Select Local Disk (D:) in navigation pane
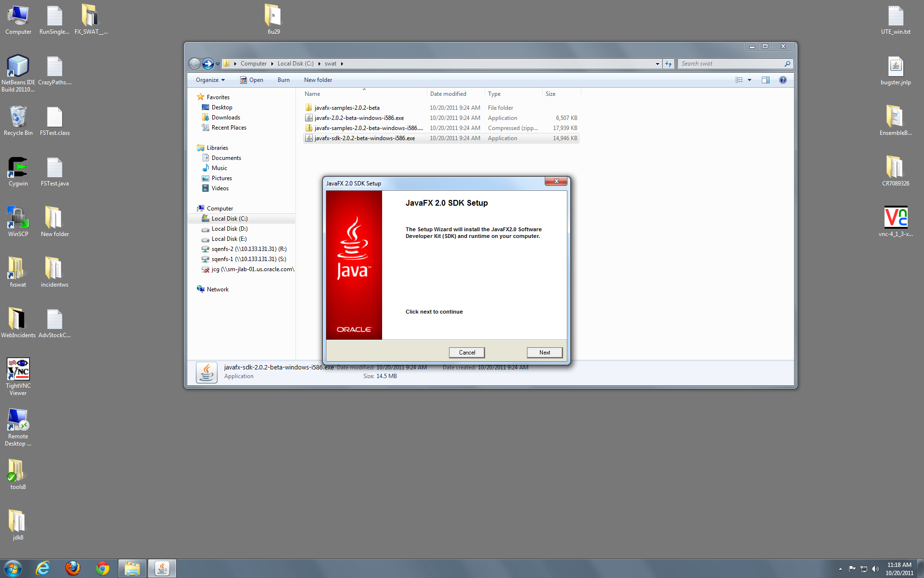Image resolution: width=924 pixels, height=578 pixels. click(229, 229)
